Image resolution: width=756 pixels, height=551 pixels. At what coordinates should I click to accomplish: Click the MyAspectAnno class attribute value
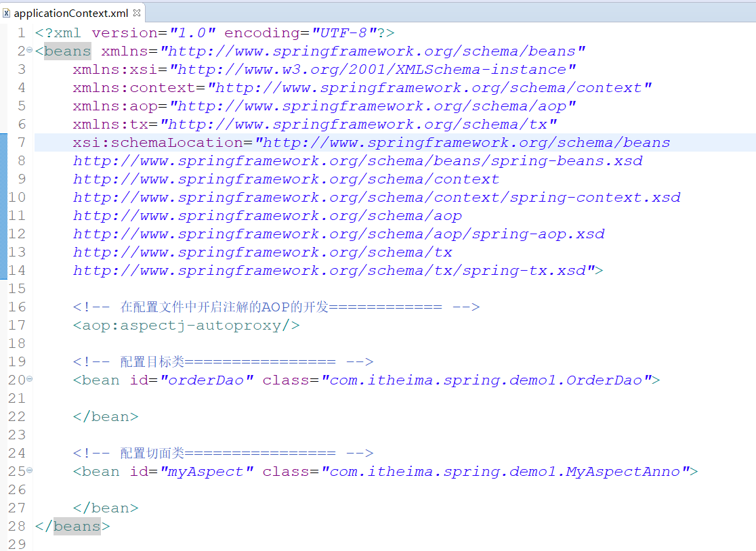pyautogui.click(x=506, y=472)
